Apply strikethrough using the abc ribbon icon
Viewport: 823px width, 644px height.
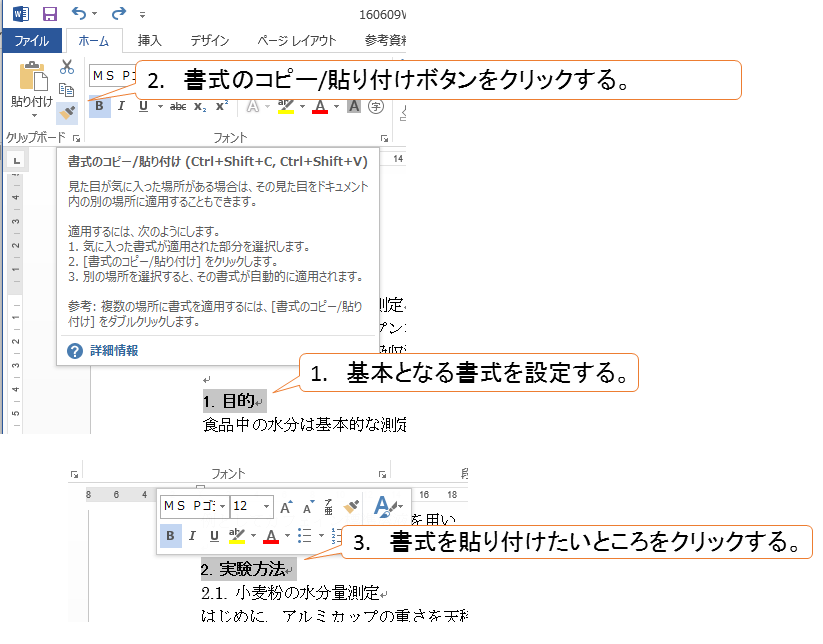178,106
